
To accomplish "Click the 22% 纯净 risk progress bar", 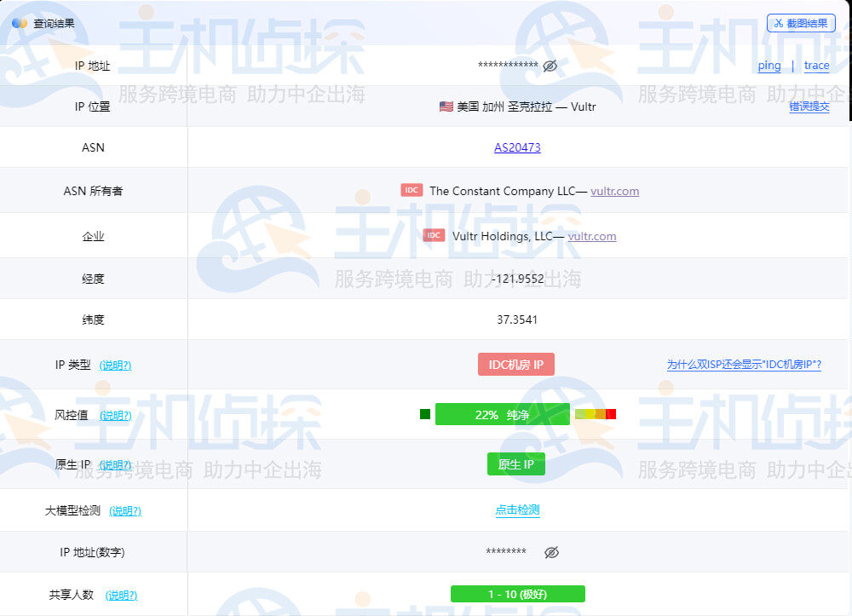I will tap(503, 413).
